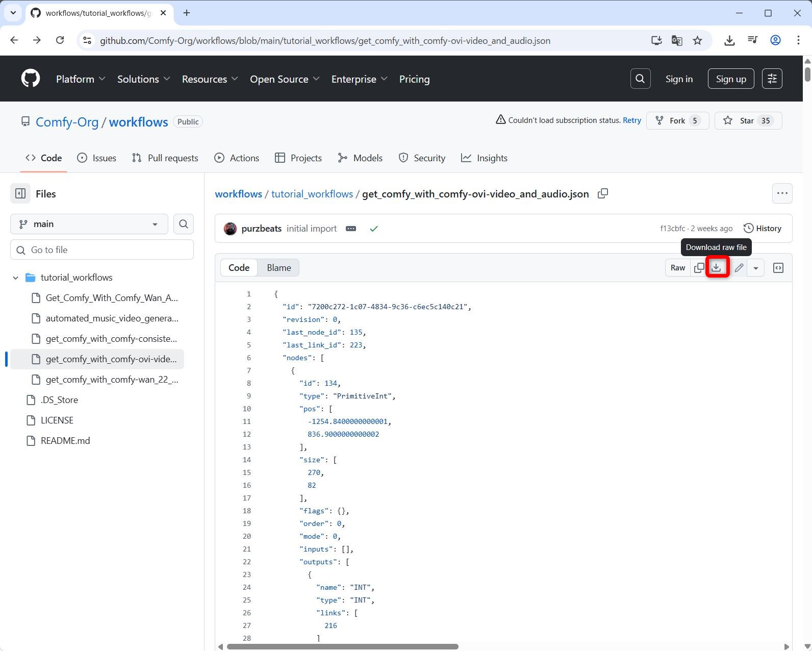Switch to Blame view
The height and width of the screenshot is (651, 812).
tap(278, 268)
